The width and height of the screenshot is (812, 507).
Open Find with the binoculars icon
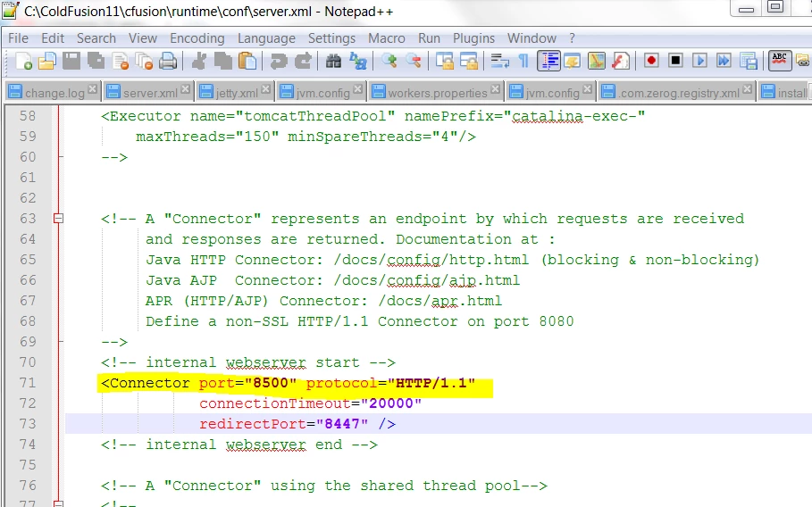(333, 61)
